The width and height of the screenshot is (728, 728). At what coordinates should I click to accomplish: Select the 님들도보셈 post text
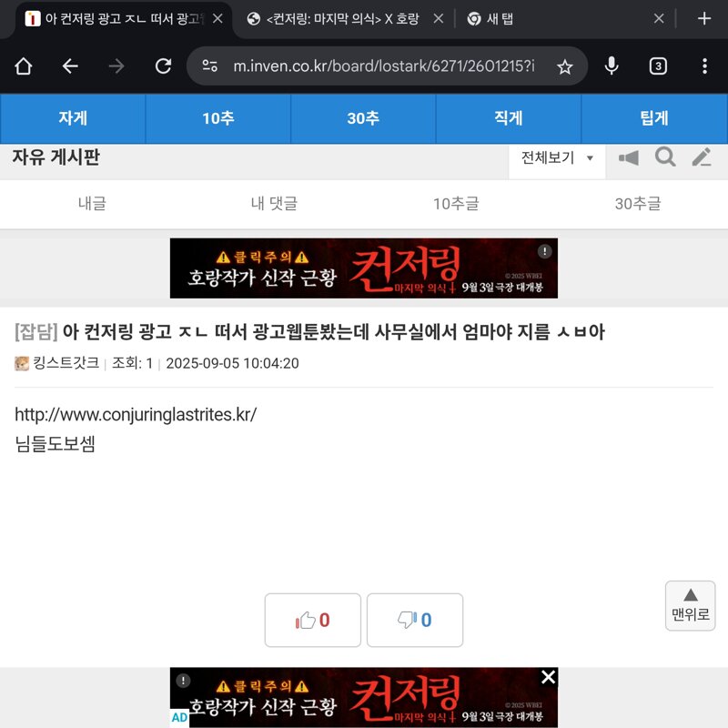pos(56,444)
